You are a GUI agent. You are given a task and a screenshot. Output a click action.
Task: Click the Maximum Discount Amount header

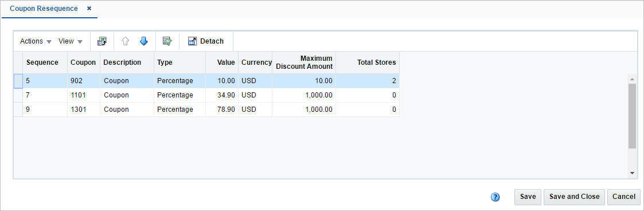(304, 62)
